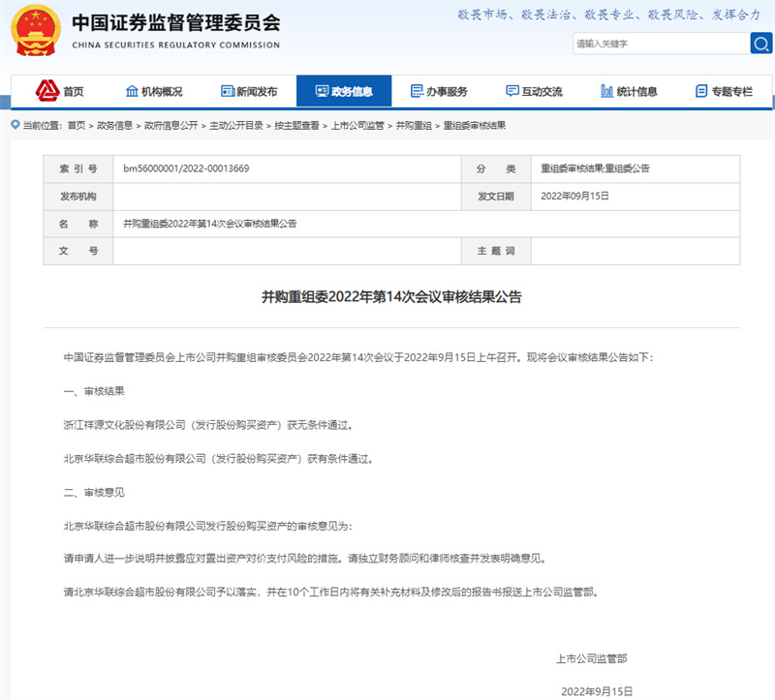775x700 pixels.
Task: Navigate to 上市公司监管 breadcrumb link
Action: (357, 126)
